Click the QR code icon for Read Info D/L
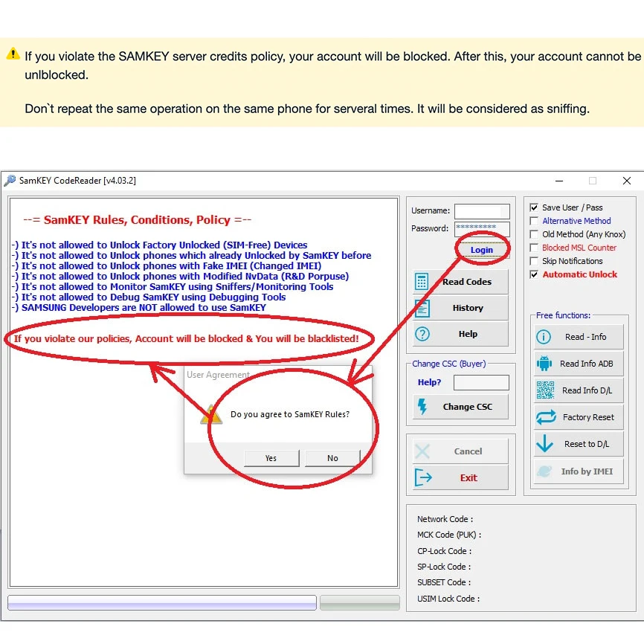The image size is (644, 644). point(545,390)
